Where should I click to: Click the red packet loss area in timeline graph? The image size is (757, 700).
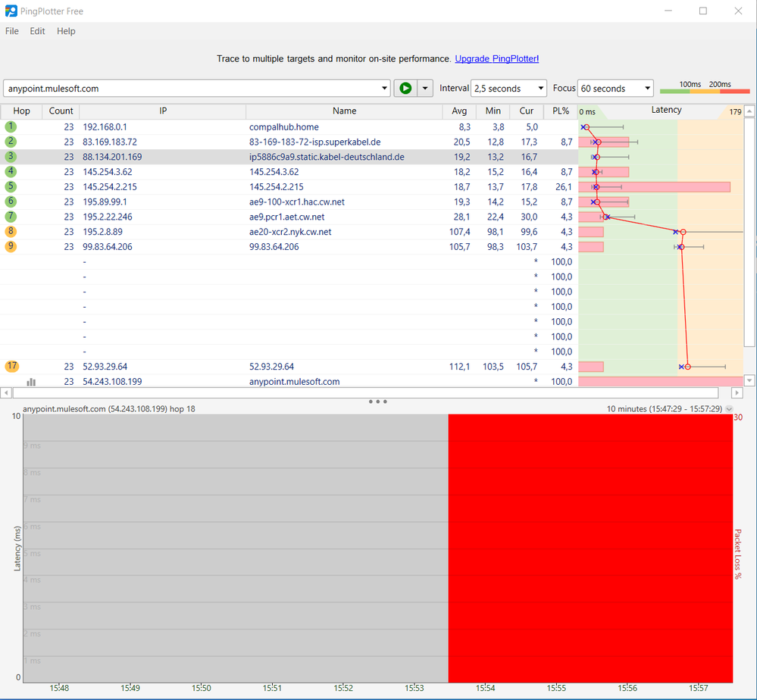pyautogui.click(x=590, y=548)
